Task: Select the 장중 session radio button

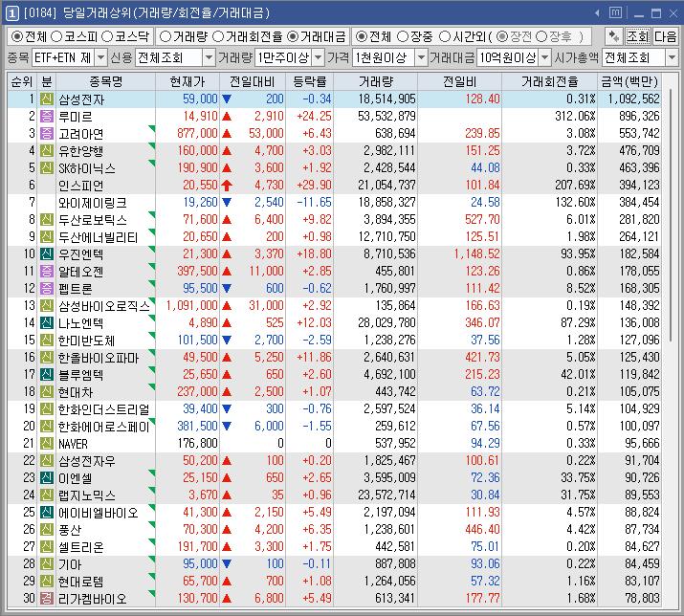Action: [403, 36]
